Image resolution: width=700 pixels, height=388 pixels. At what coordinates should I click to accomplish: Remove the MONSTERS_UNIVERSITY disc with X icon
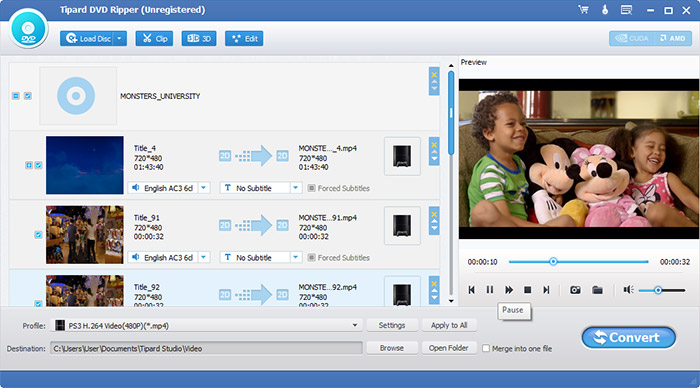434,75
